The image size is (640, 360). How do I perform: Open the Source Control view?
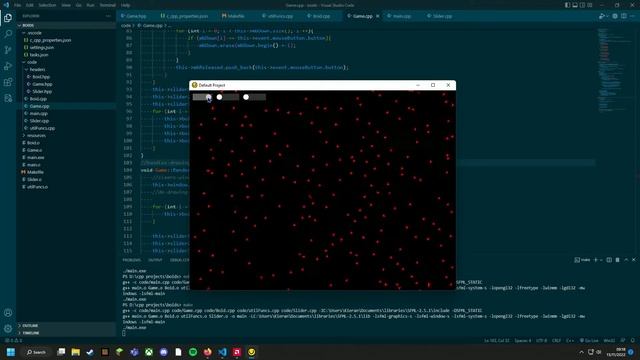[8, 50]
